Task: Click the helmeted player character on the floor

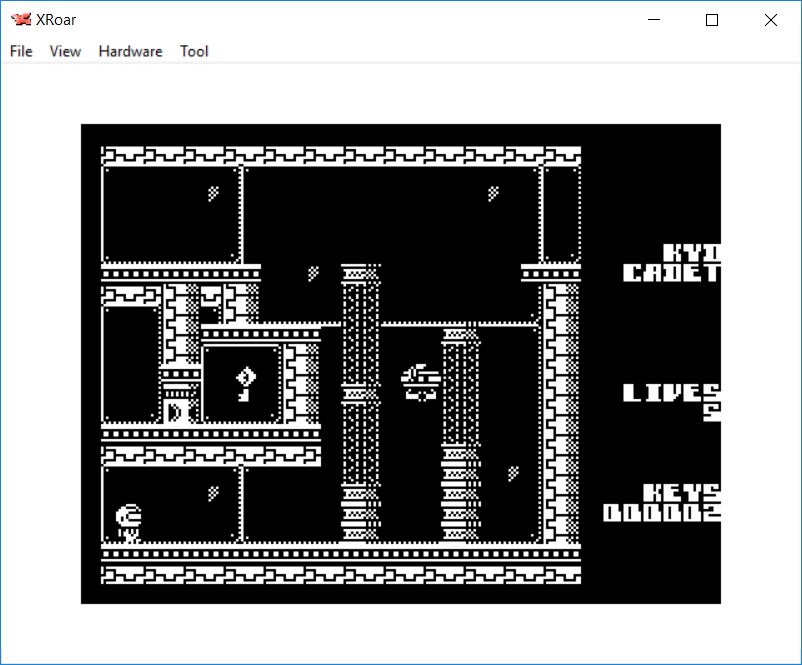Action: click(x=129, y=522)
